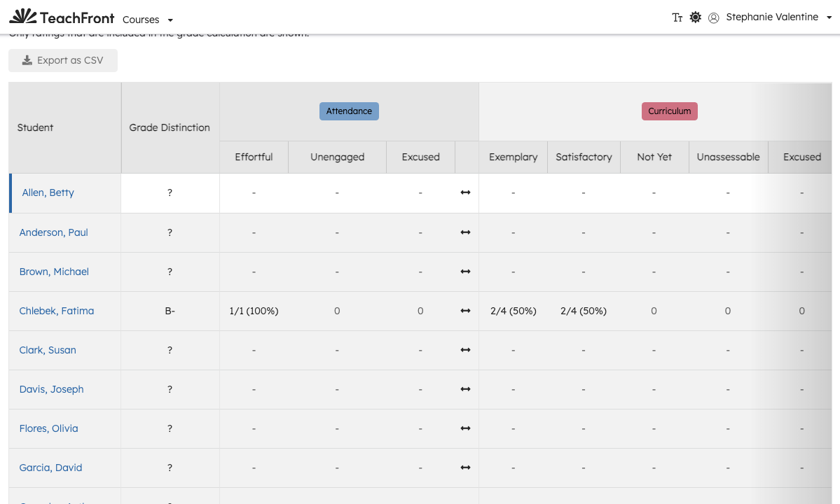The image size is (840, 504).
Task: Click the TeachFront logo
Action: tap(62, 17)
